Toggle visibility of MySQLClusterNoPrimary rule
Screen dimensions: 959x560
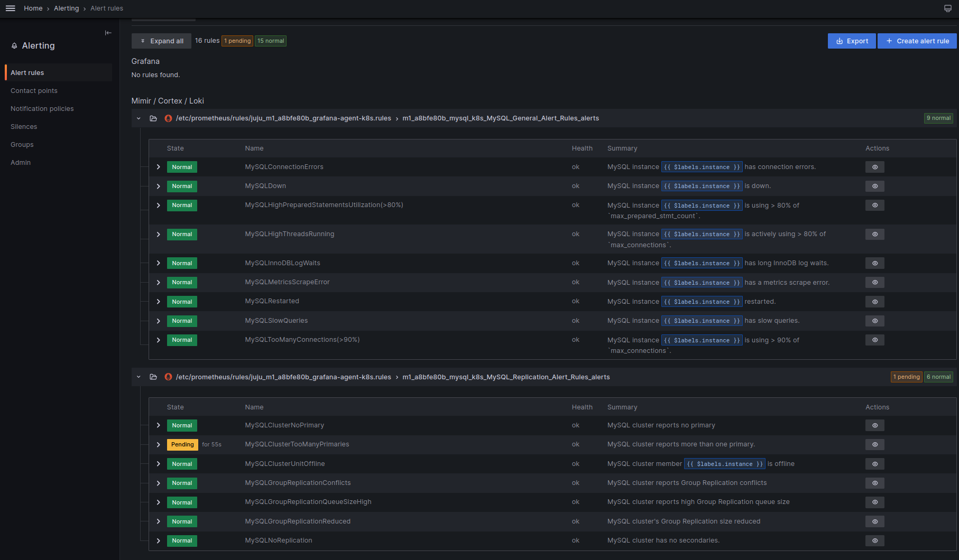[x=874, y=425]
